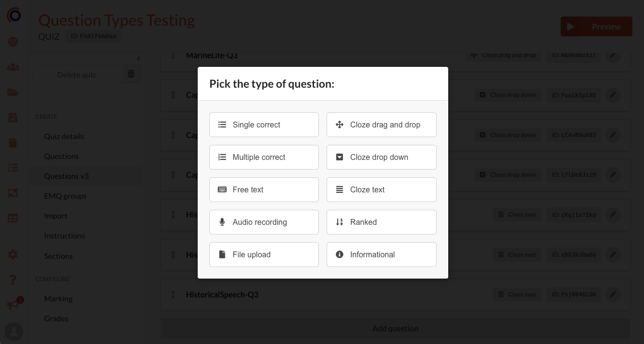Choose the Ranked question type
The image size is (644, 344).
coord(381,222)
